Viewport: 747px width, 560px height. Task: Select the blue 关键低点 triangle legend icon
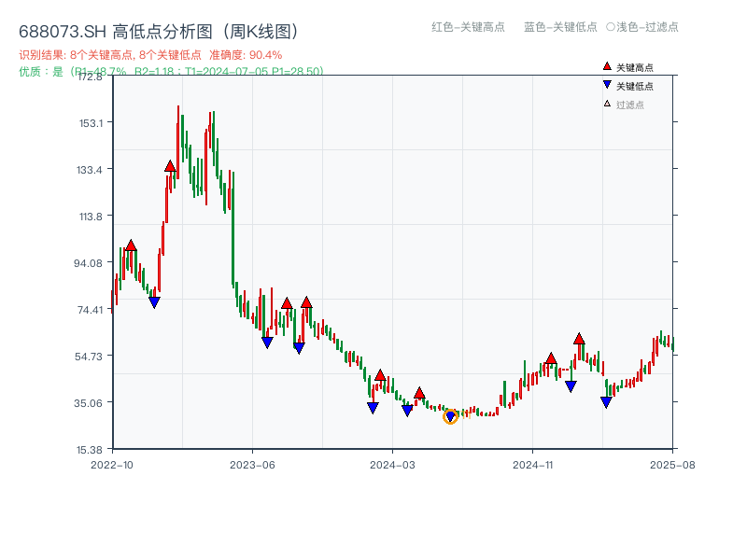pyautogui.click(x=605, y=84)
